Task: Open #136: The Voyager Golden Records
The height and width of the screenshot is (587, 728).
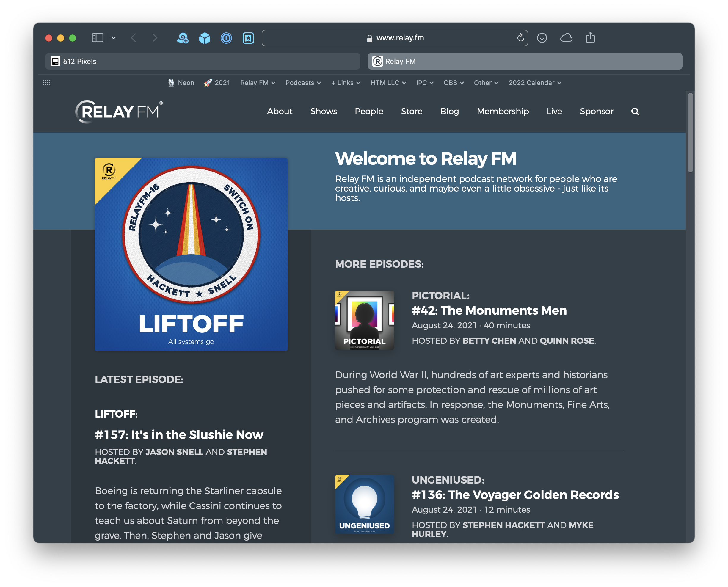Action: pyautogui.click(x=515, y=495)
